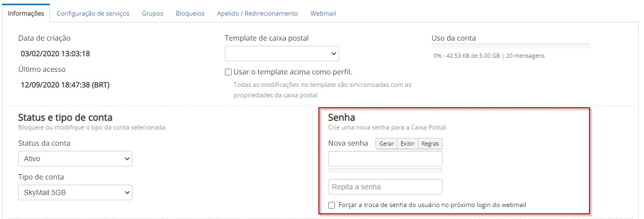Click the Gerar password button

coord(386,144)
